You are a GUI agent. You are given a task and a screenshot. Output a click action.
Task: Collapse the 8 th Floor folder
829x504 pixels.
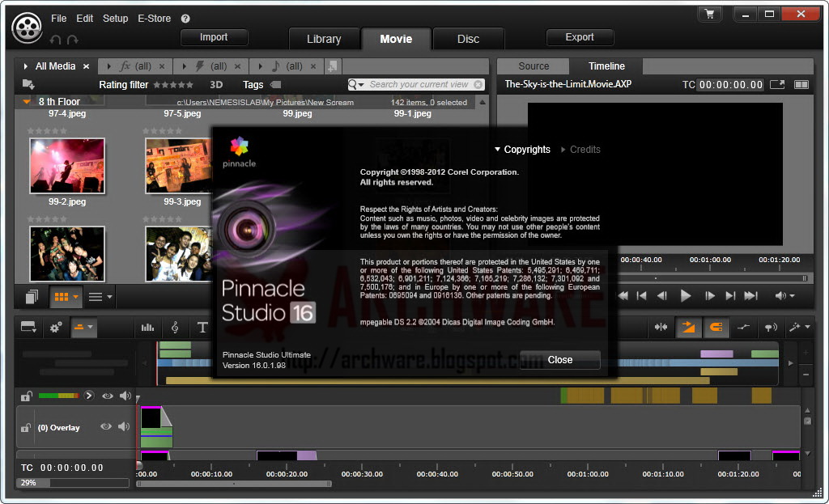[x=27, y=101]
